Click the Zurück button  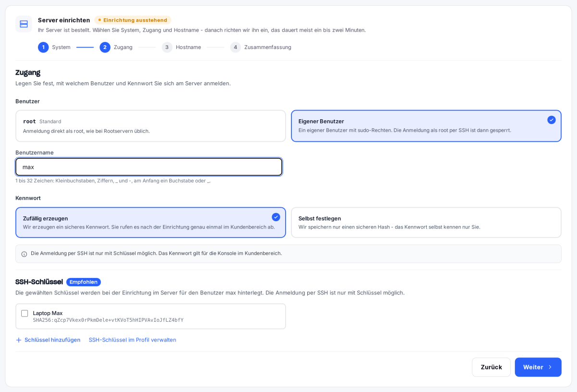491,367
